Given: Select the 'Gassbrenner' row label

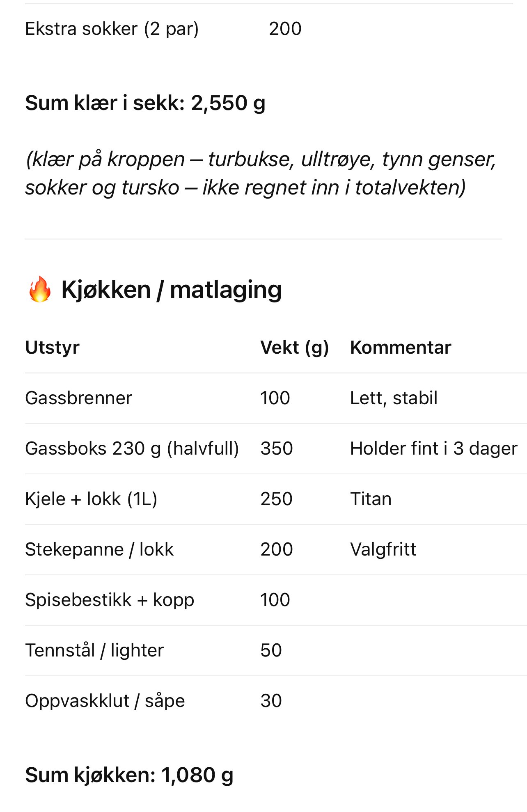Looking at the screenshot, I should point(78,398).
